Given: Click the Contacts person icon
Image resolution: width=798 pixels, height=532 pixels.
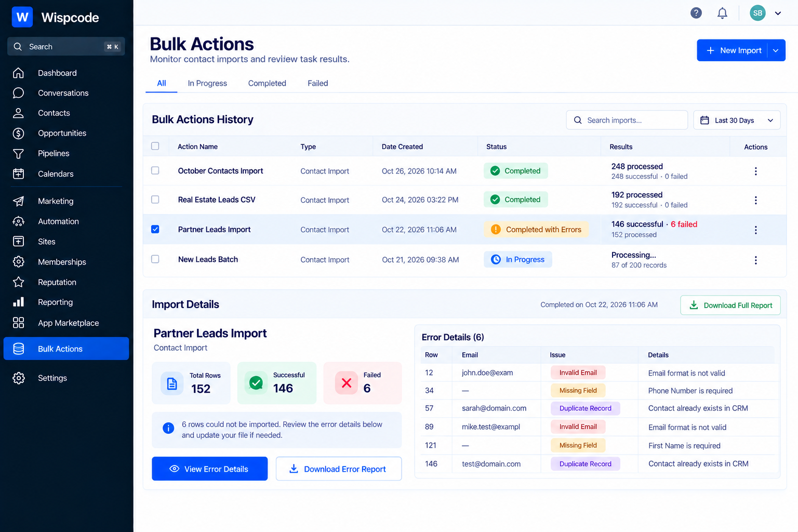Looking at the screenshot, I should pos(18,113).
